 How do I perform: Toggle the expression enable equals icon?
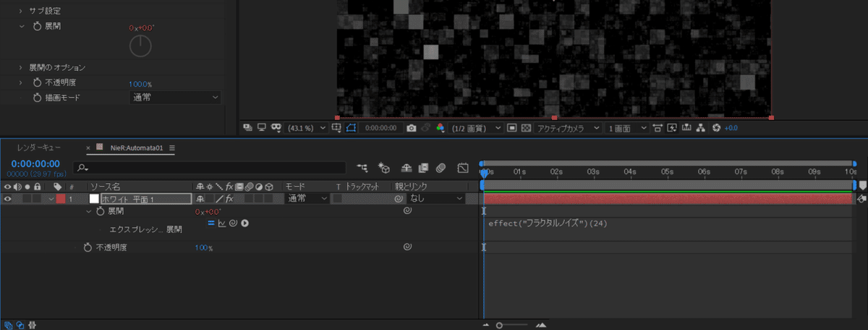click(x=212, y=223)
